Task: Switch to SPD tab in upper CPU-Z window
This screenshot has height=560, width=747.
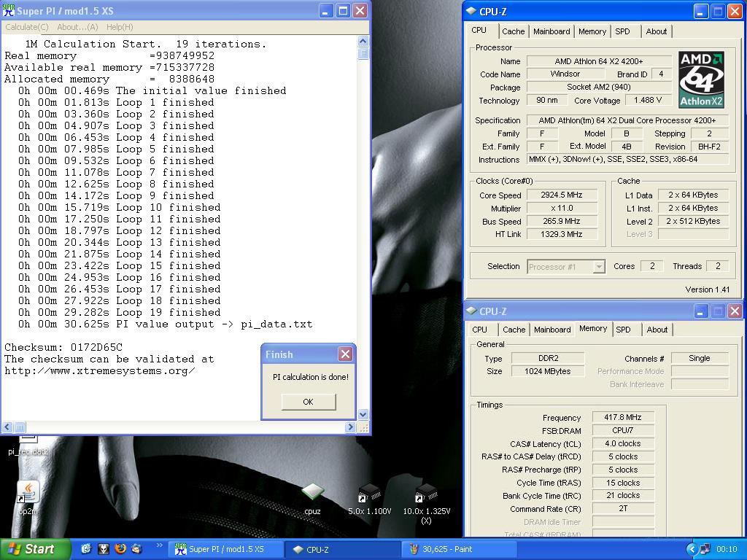Action: [x=622, y=31]
